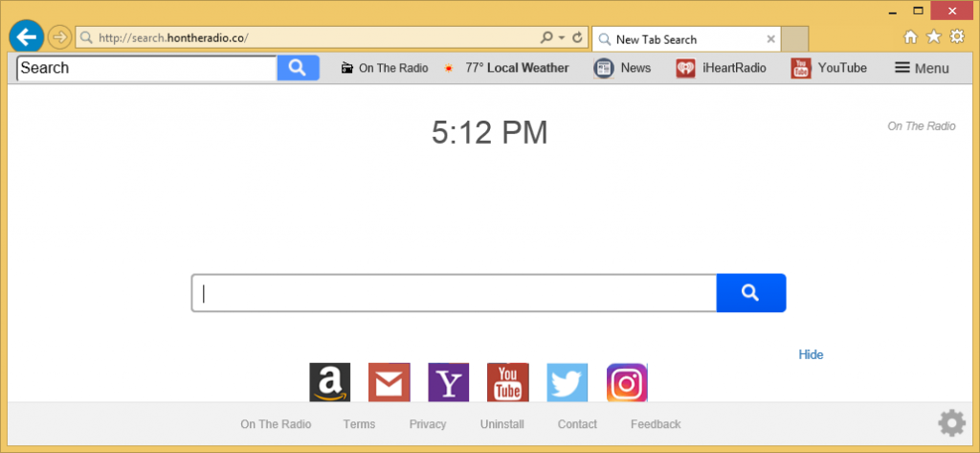Click the large blue search button
980x453 pixels.
click(x=751, y=293)
